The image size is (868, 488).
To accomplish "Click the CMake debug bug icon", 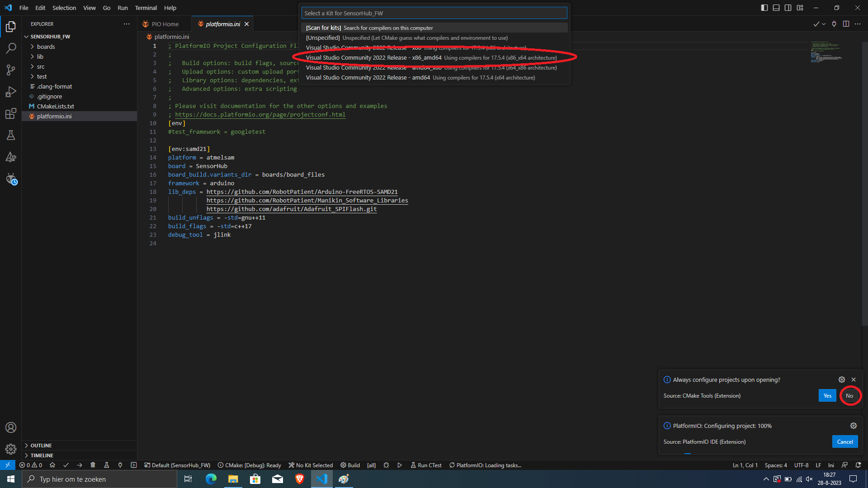I will pos(386,465).
